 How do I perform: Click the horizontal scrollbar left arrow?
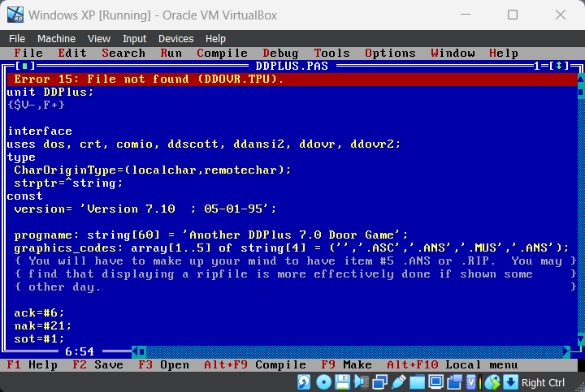coord(136,351)
